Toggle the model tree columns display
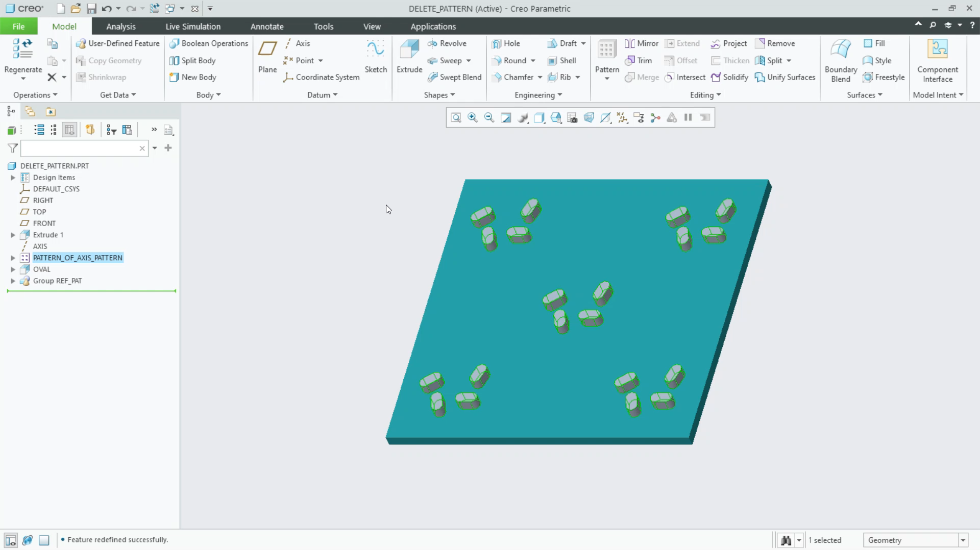This screenshot has height=550, width=980. coord(69,130)
